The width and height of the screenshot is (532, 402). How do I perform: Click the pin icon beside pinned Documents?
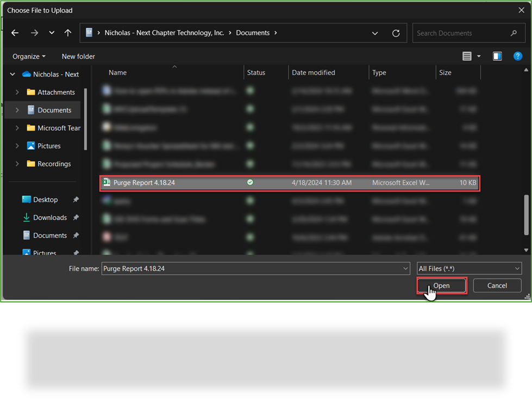[76, 236]
